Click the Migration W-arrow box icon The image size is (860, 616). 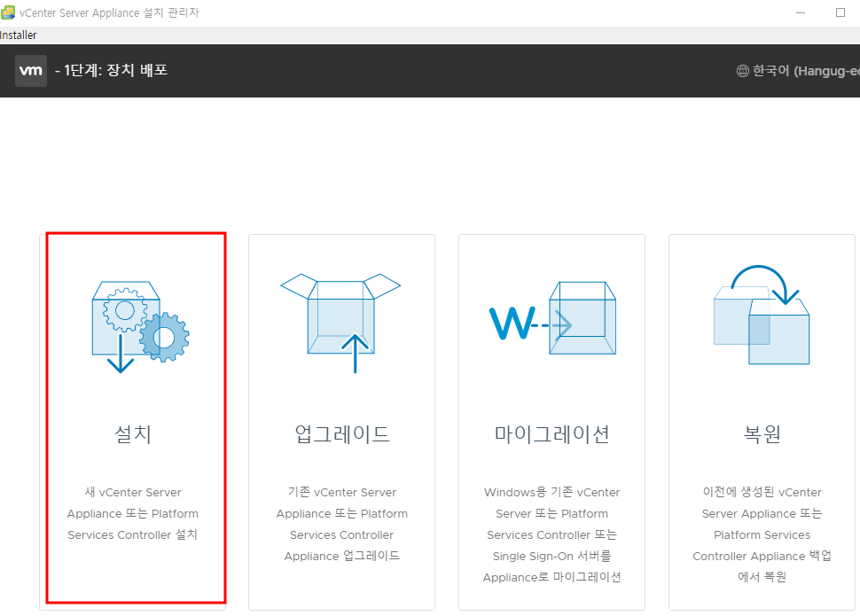click(x=553, y=318)
